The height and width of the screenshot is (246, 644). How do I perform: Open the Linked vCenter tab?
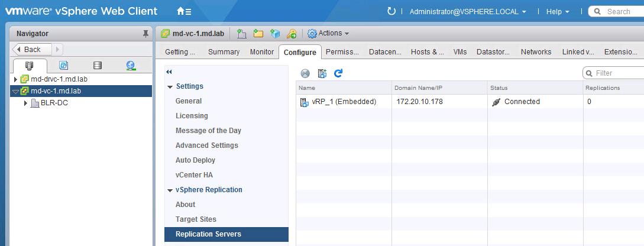pyautogui.click(x=578, y=52)
